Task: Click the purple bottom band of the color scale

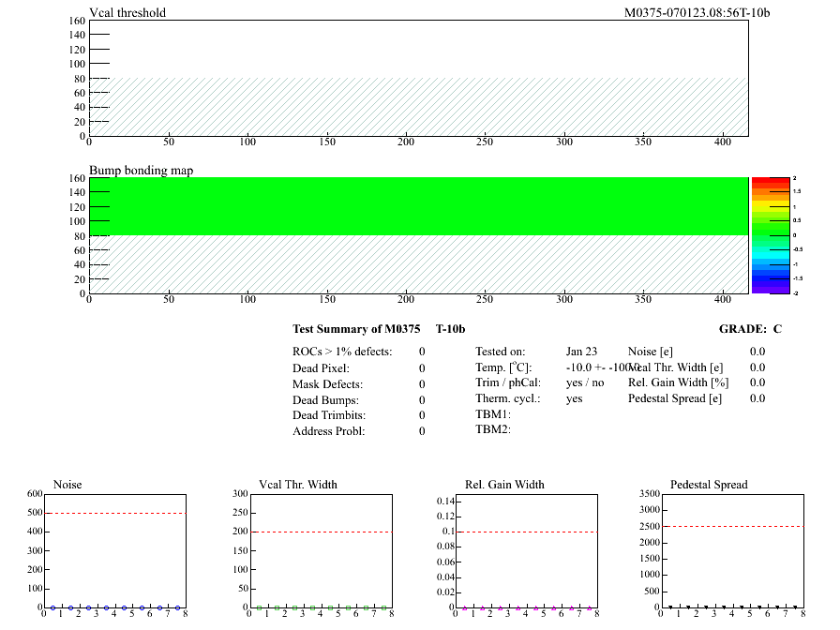Action: point(771,290)
